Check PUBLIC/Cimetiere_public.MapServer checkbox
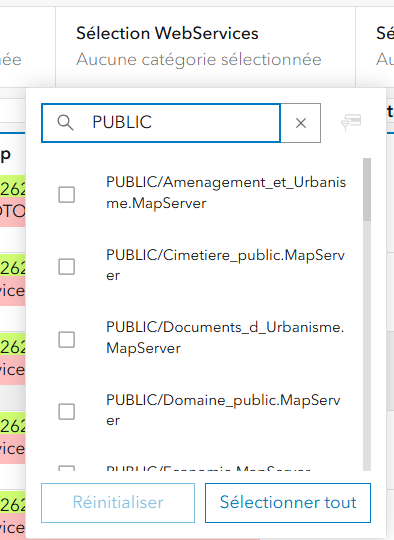Screen dimensions: 394x540 click(x=66, y=267)
